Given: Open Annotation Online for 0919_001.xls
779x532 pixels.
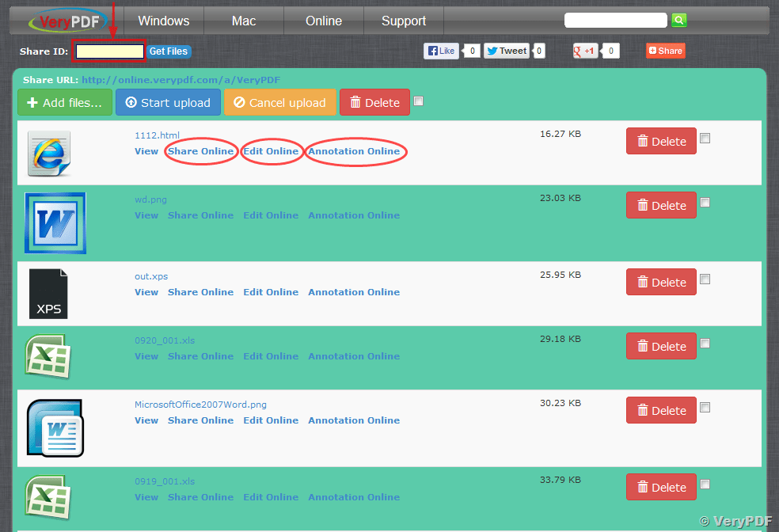Looking at the screenshot, I should coord(353,496).
